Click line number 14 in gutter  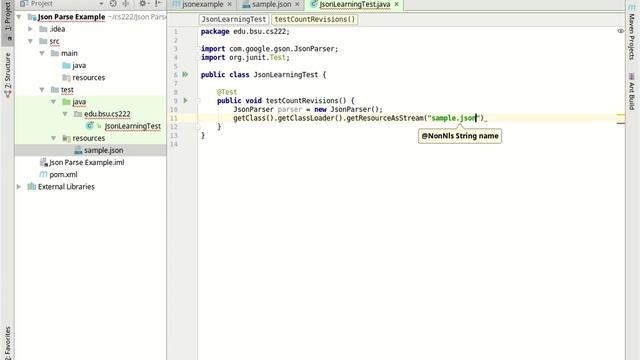pyautogui.click(x=174, y=144)
